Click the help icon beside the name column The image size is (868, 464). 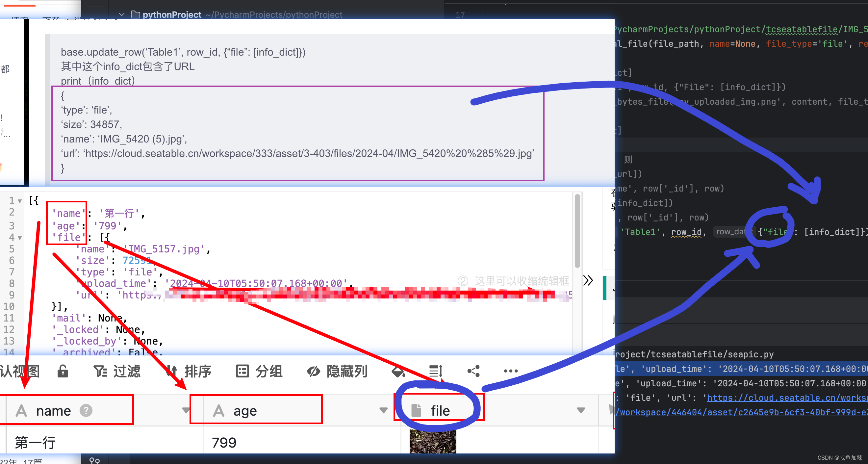[86, 410]
